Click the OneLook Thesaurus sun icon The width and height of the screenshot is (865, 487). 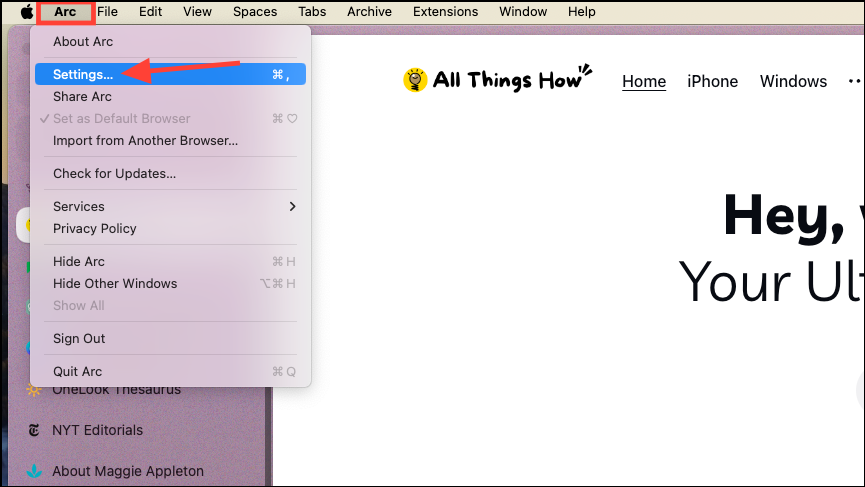(x=34, y=390)
